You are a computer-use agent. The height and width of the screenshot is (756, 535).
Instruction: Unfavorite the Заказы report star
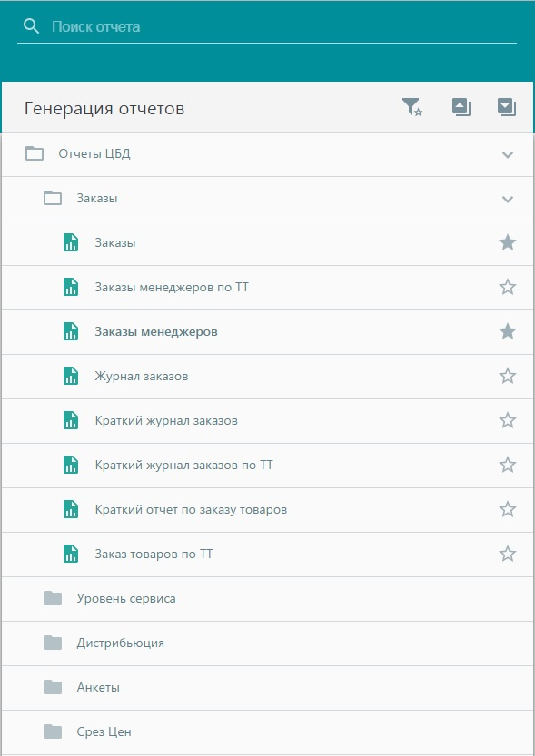tap(508, 242)
